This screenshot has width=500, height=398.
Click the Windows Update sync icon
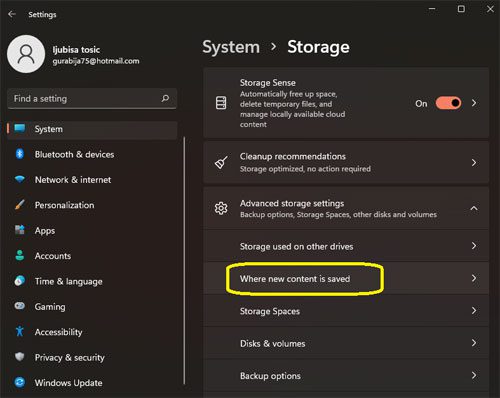coord(20,382)
